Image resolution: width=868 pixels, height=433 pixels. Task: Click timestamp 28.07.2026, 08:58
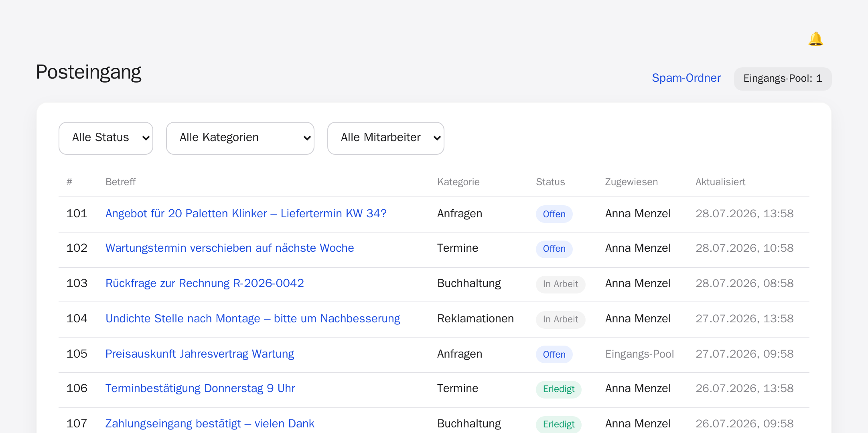[x=744, y=283]
